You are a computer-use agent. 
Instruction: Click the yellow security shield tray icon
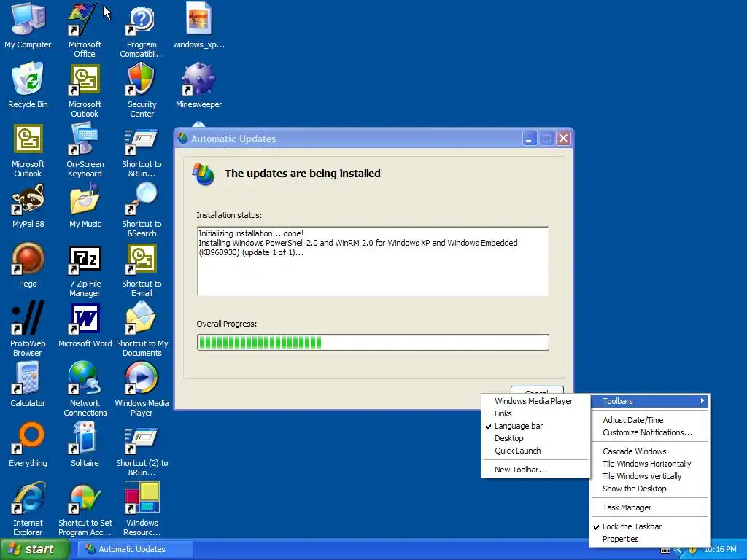[693, 550]
